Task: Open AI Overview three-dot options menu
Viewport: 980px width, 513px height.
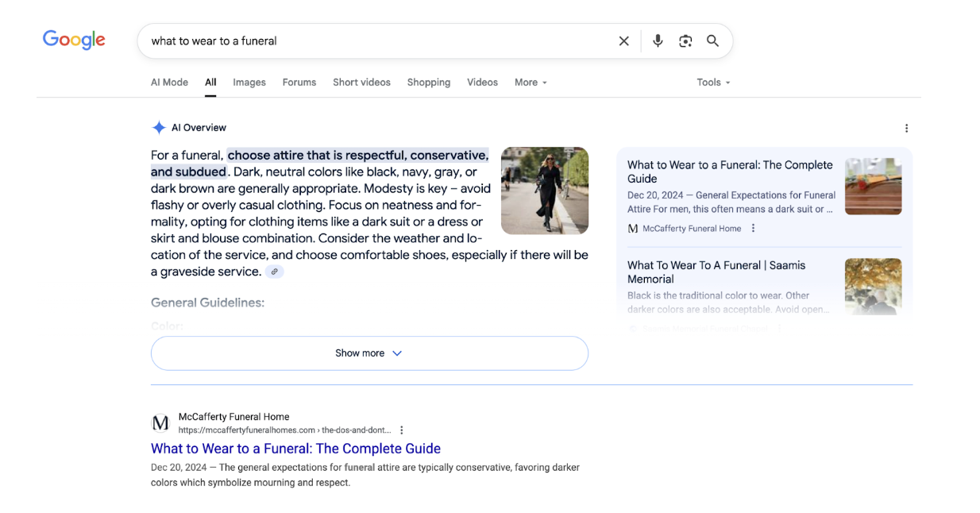Action: [906, 128]
